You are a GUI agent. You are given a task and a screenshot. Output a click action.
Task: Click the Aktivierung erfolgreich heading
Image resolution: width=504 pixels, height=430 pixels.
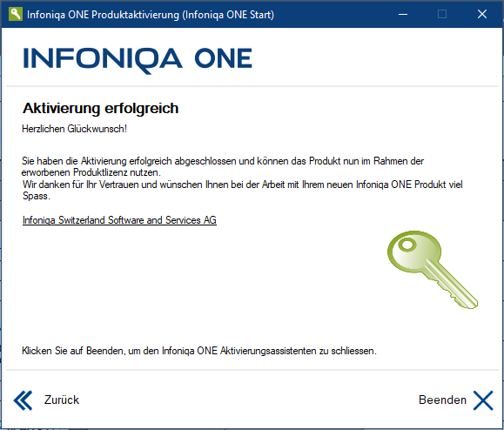pos(100,108)
